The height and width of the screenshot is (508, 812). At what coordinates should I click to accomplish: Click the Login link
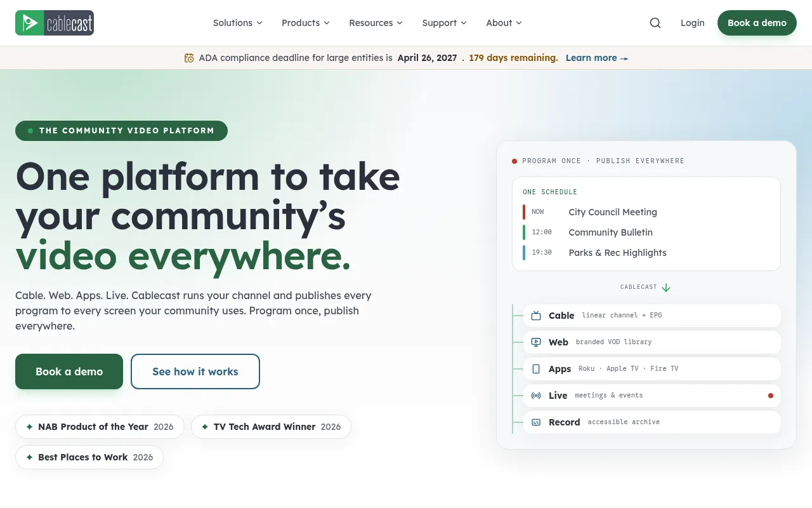(693, 23)
